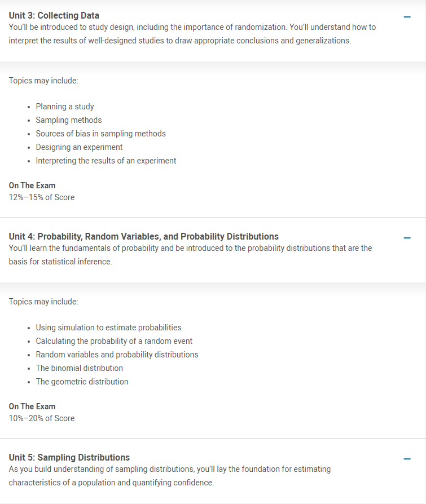Viewport: 426px width, 504px height.
Task: Click the Unit 3 description paragraph
Action: (x=192, y=34)
